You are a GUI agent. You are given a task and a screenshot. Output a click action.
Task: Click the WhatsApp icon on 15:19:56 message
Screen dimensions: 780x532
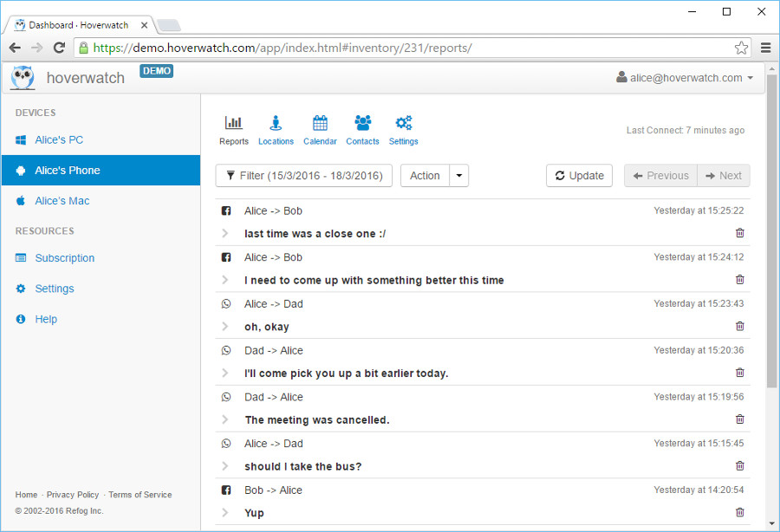(x=226, y=397)
